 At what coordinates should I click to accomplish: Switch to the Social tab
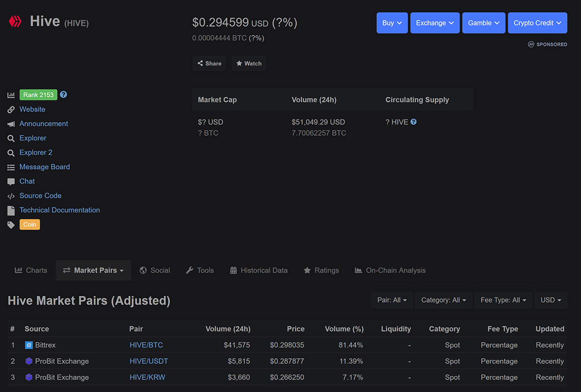pos(155,270)
